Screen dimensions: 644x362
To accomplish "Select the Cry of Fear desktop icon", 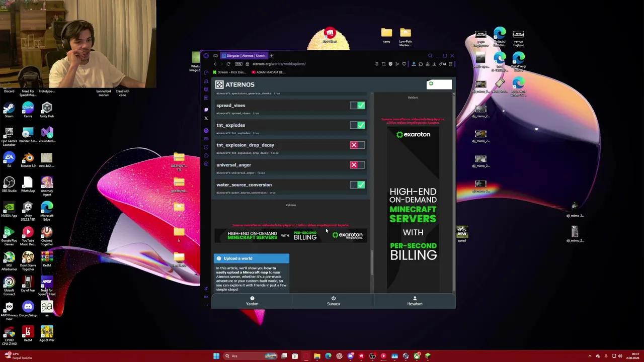I will [x=28, y=284].
